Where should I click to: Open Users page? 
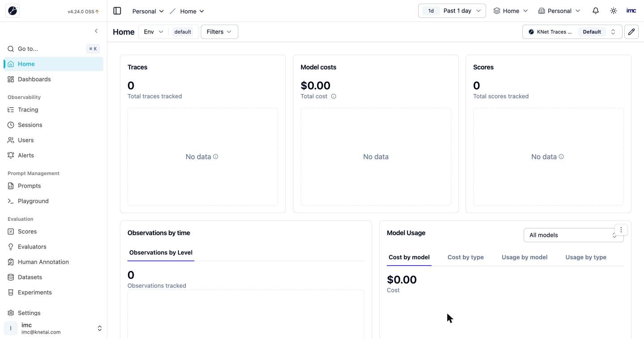pos(53,140)
